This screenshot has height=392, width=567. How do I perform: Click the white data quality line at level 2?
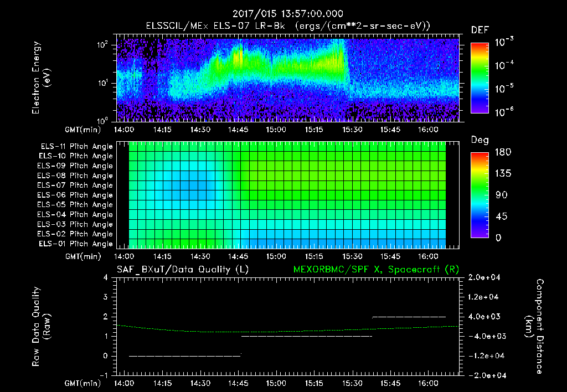click(x=409, y=317)
